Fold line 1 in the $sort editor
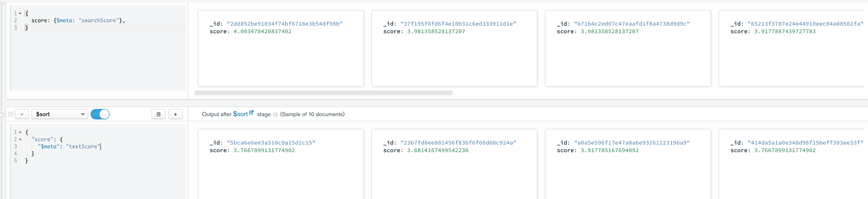This screenshot has height=199, width=868. pos(20,132)
